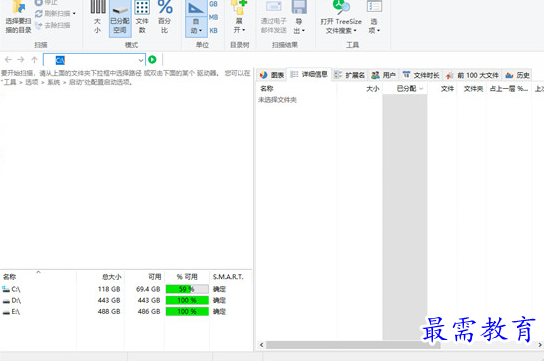Click the horizontal scrollbar thumb in details pane

point(353,345)
